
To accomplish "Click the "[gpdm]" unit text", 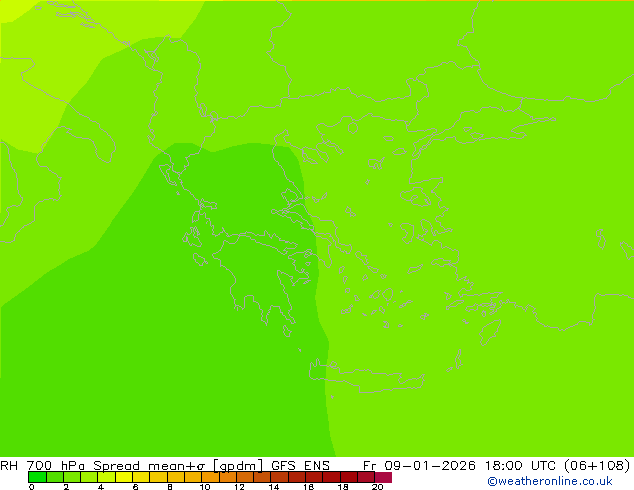I will (238, 466).
